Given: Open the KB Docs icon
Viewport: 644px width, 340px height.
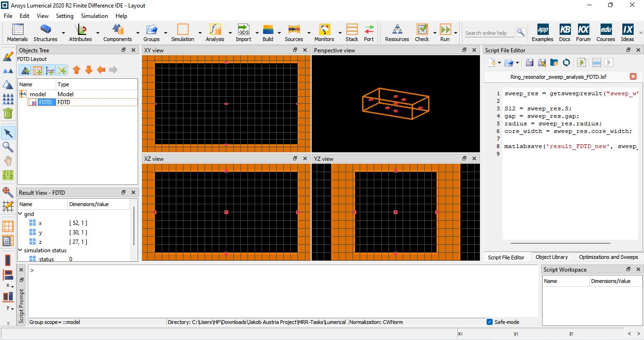Looking at the screenshot, I should tap(565, 30).
